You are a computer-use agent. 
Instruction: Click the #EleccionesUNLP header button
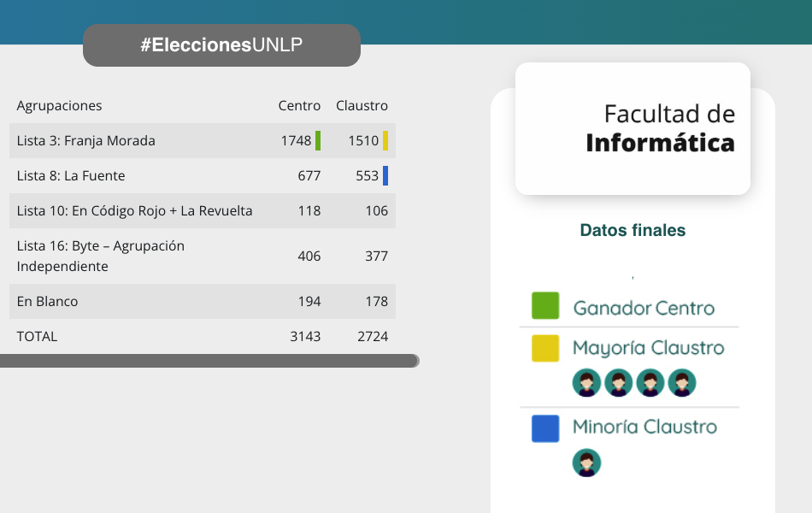pos(221,45)
